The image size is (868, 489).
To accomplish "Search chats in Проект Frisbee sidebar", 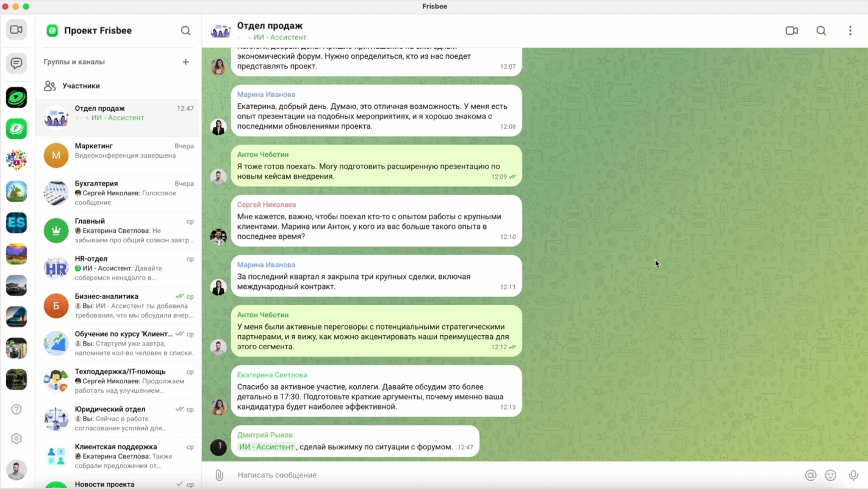I will point(185,31).
